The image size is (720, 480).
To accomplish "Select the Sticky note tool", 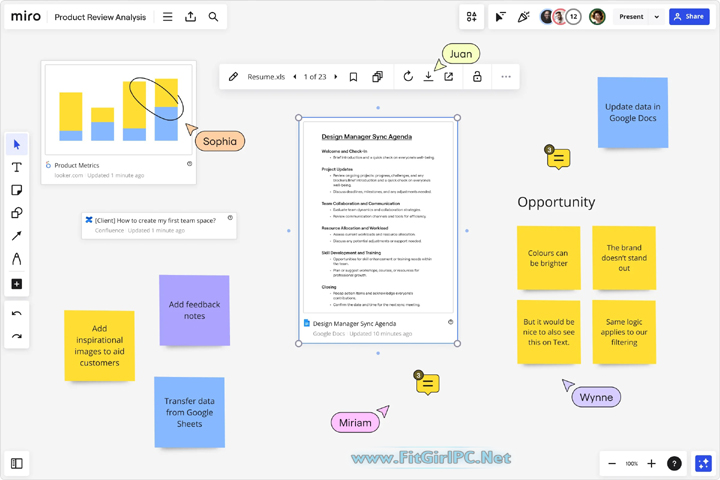I will (17, 190).
